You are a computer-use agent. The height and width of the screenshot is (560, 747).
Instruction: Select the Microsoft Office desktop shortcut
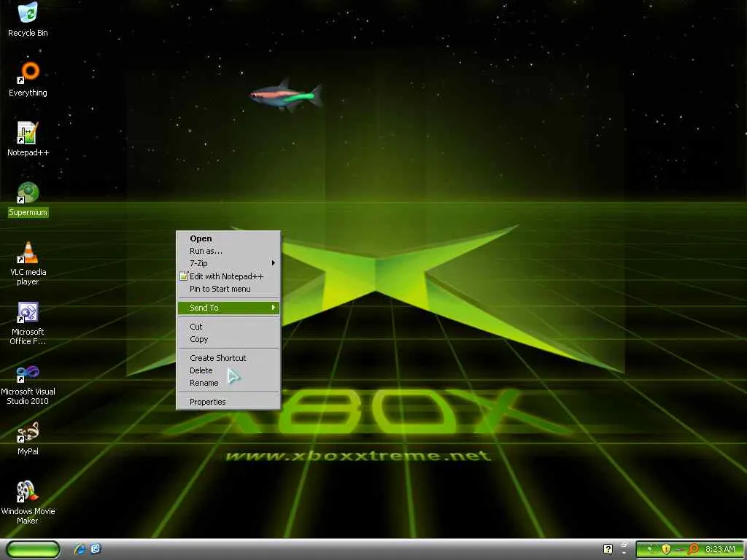tap(28, 323)
